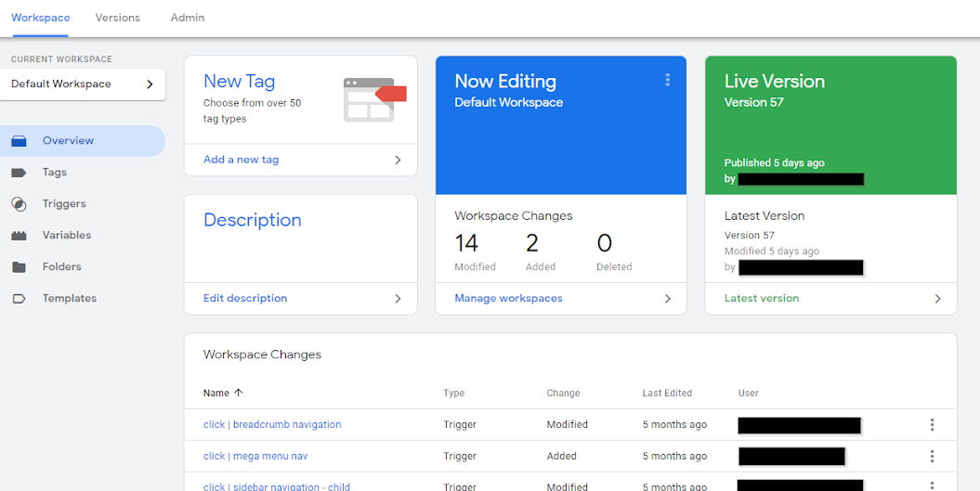Open click | breadcrumb navigation trigger
Image resolution: width=980 pixels, height=491 pixels.
coord(272,425)
